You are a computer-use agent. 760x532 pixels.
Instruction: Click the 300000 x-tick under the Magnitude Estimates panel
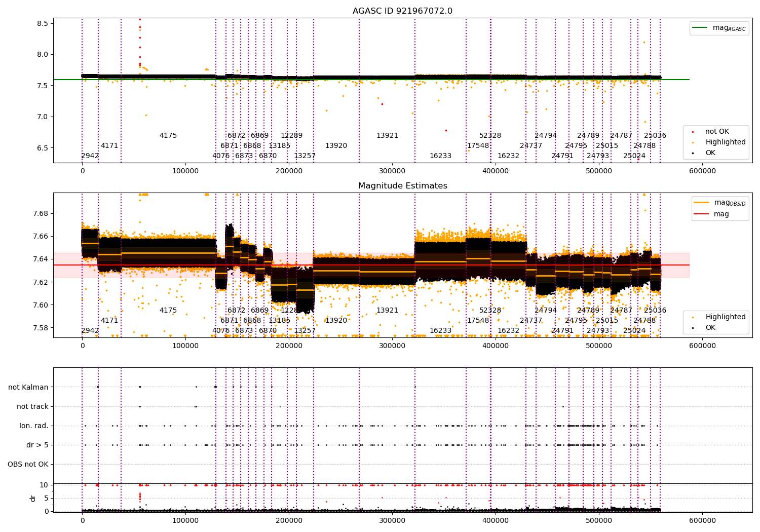point(392,346)
